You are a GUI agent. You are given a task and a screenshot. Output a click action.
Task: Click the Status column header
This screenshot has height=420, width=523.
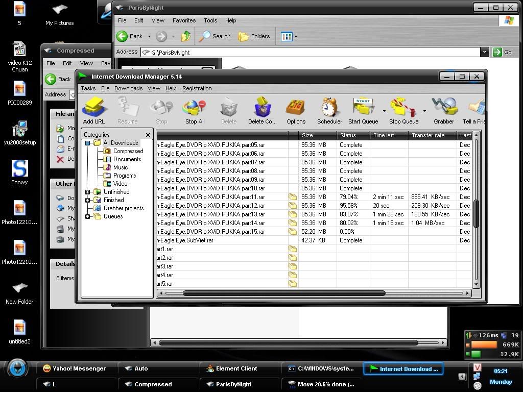[x=353, y=135]
